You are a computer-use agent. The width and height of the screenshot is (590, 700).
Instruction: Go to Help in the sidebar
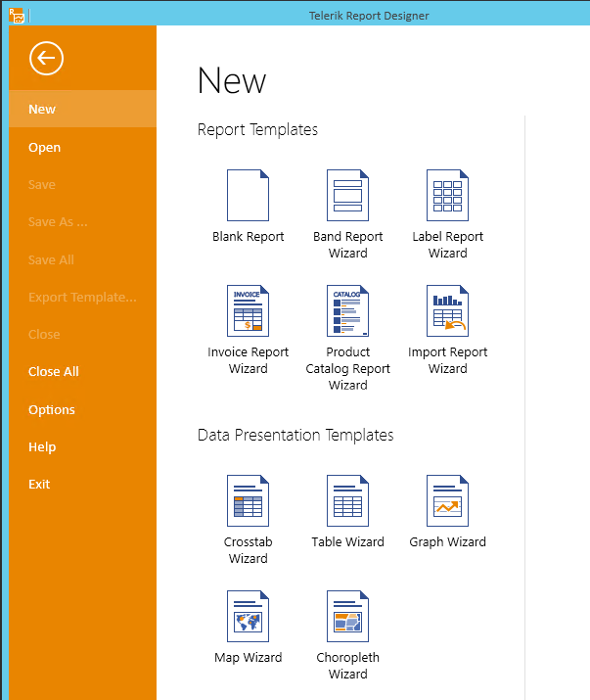coord(42,447)
